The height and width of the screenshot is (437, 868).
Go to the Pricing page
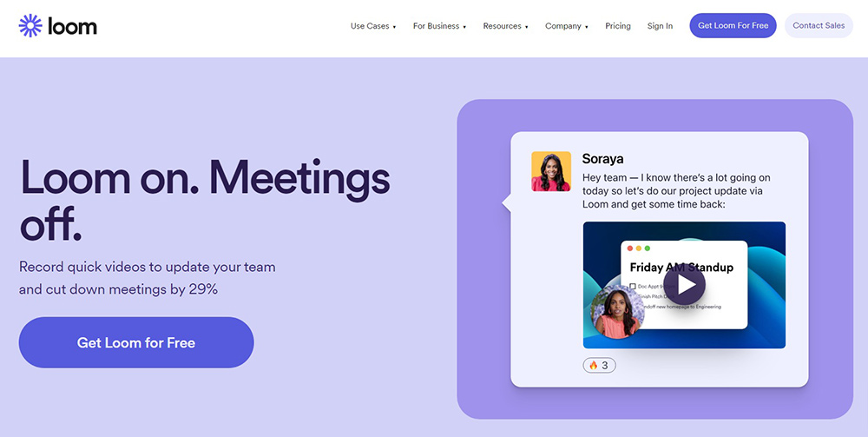coord(618,26)
